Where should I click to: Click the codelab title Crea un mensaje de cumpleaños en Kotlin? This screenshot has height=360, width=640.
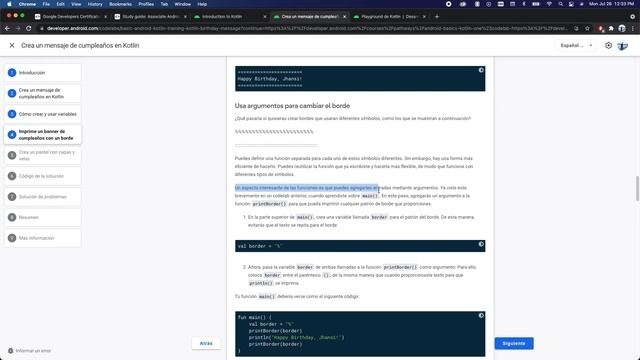pos(80,45)
